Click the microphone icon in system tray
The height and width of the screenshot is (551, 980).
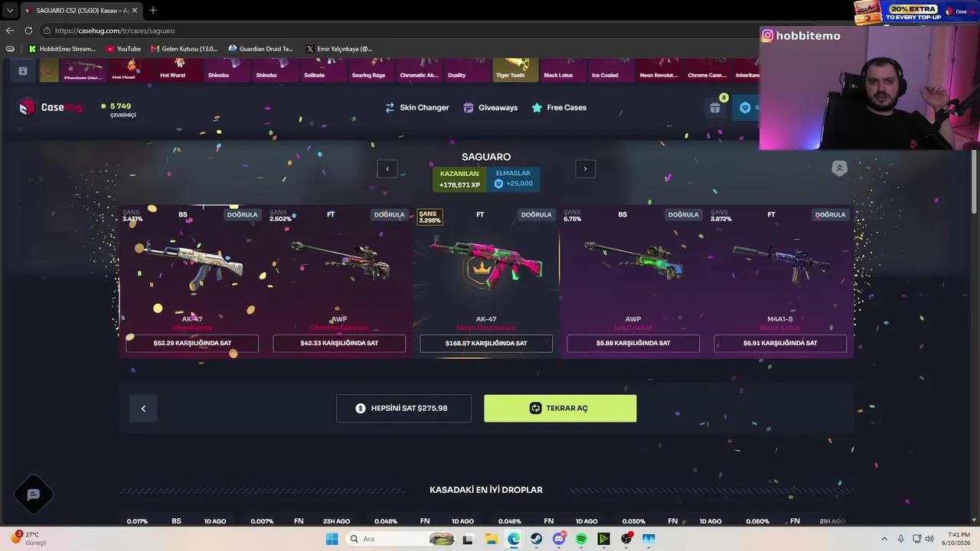click(901, 539)
